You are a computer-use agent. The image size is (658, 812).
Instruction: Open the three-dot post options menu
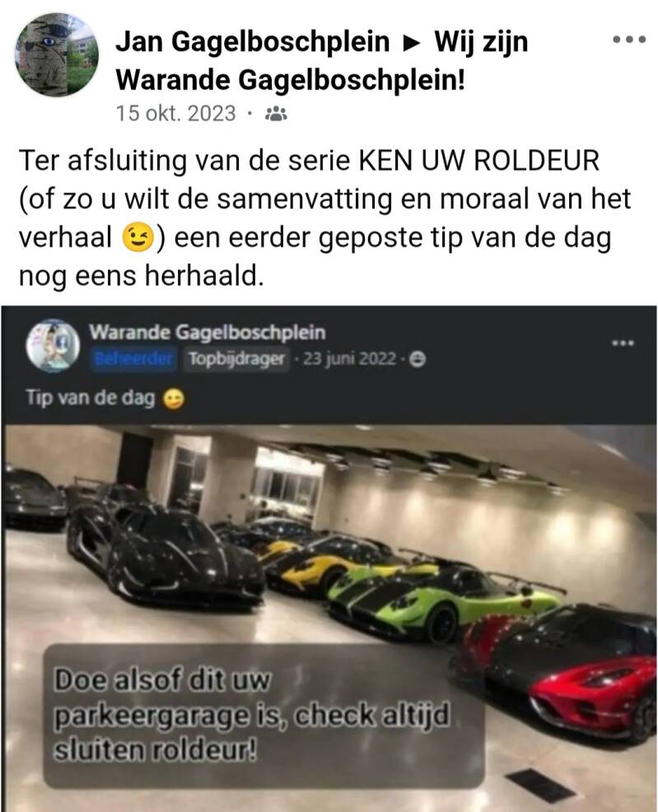click(x=629, y=40)
